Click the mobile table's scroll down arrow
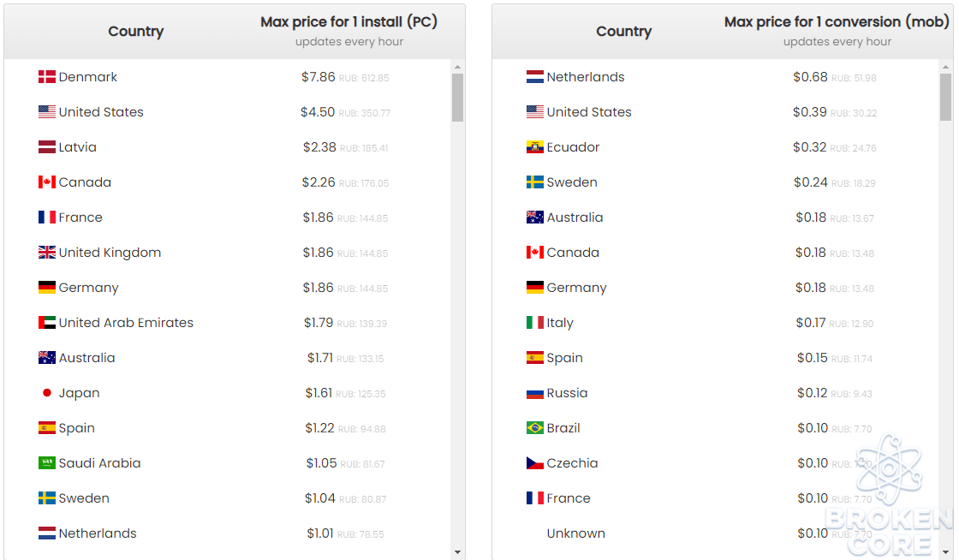Viewport: 959px width, 560px height. [x=945, y=552]
